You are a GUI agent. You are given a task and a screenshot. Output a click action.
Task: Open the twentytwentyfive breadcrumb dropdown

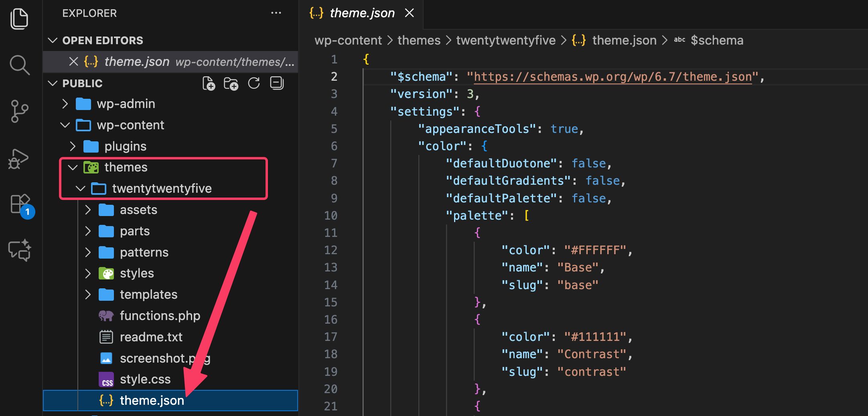pos(506,40)
